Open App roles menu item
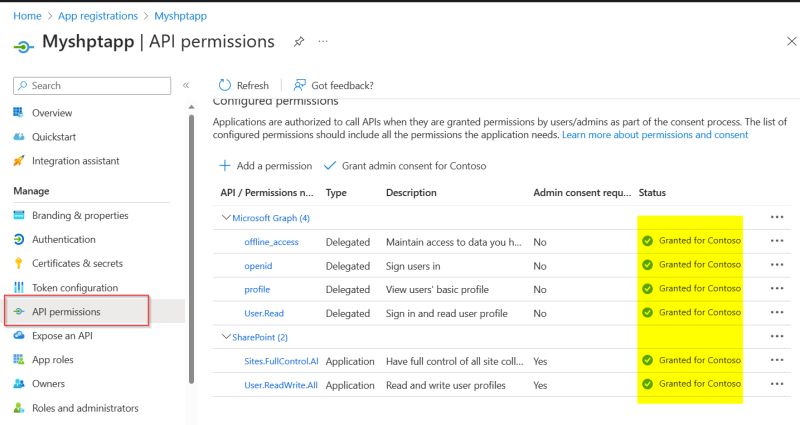The height and width of the screenshot is (425, 800). [x=53, y=360]
